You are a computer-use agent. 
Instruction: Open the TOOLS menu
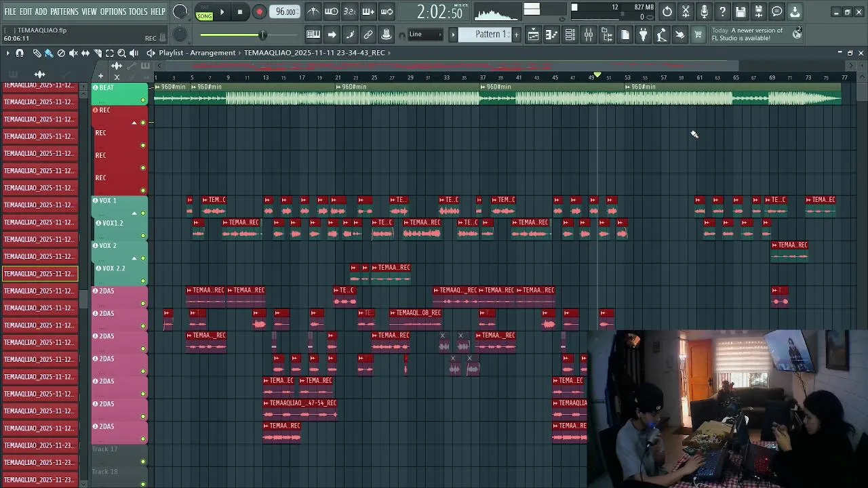(138, 12)
